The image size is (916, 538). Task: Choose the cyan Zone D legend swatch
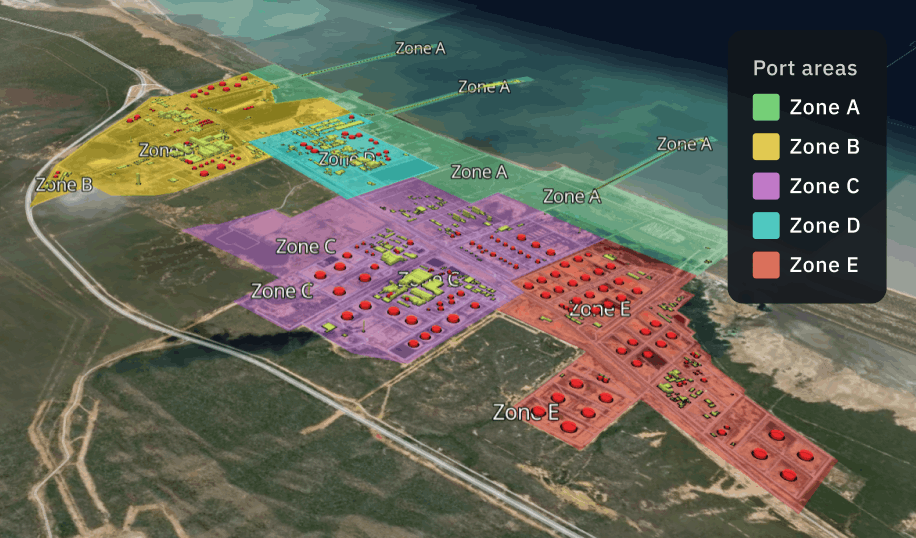click(766, 225)
